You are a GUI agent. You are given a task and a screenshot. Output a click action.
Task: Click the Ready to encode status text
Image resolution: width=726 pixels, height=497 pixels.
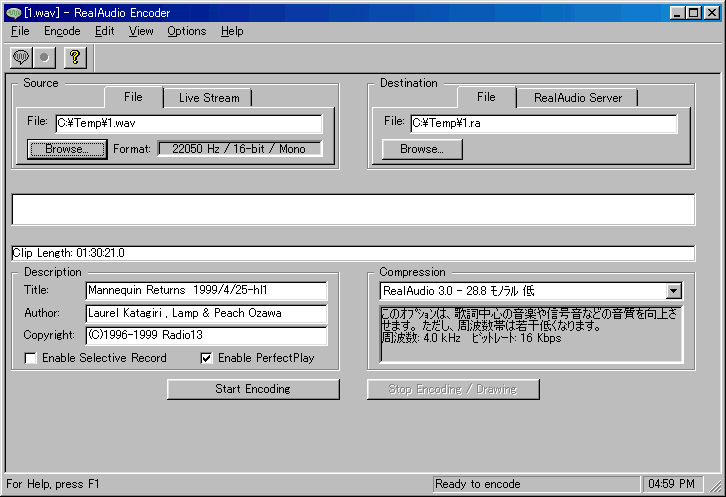click(x=478, y=484)
